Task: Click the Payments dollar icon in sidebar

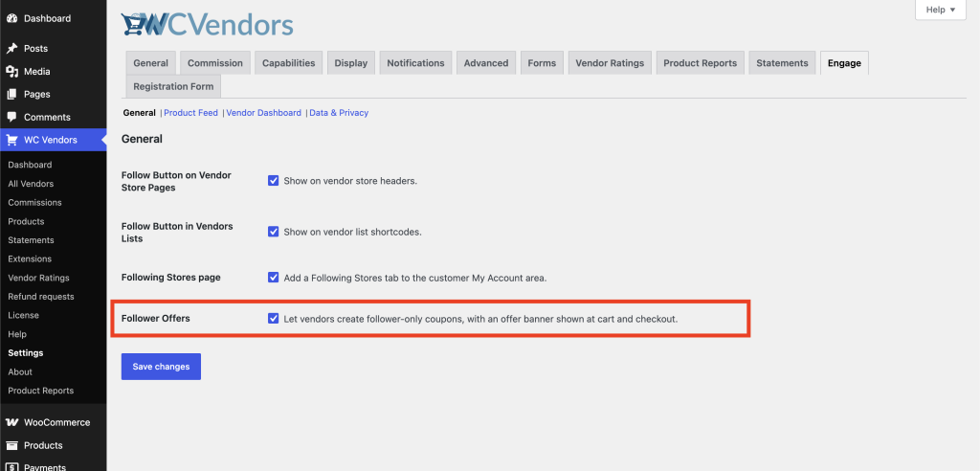Action: [x=11, y=466]
